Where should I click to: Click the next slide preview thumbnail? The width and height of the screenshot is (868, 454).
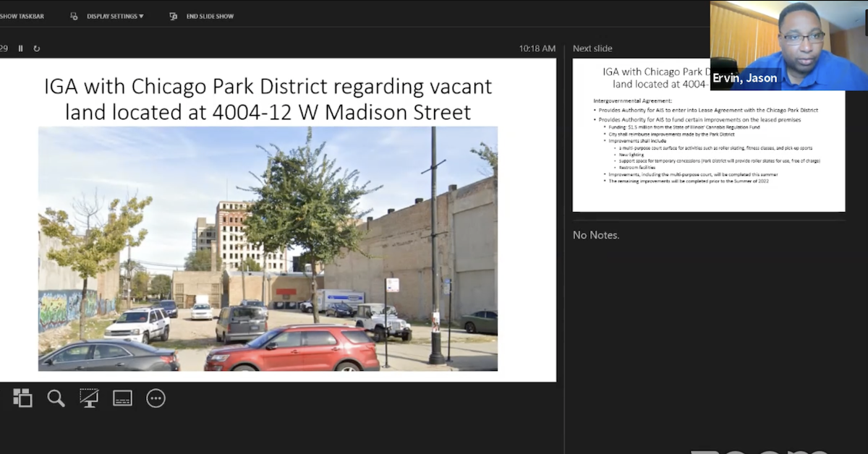709,135
